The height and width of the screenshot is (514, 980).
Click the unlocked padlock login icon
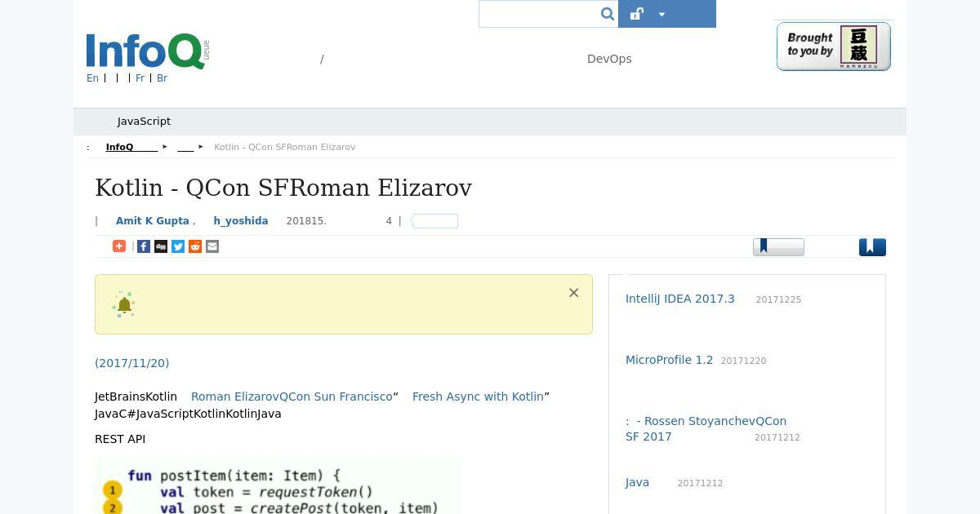click(x=637, y=14)
